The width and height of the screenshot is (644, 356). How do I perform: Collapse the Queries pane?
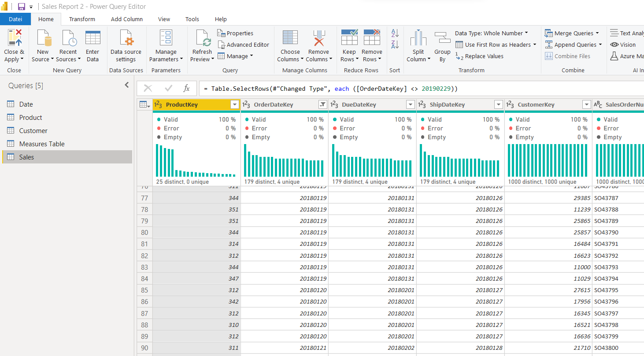click(127, 85)
